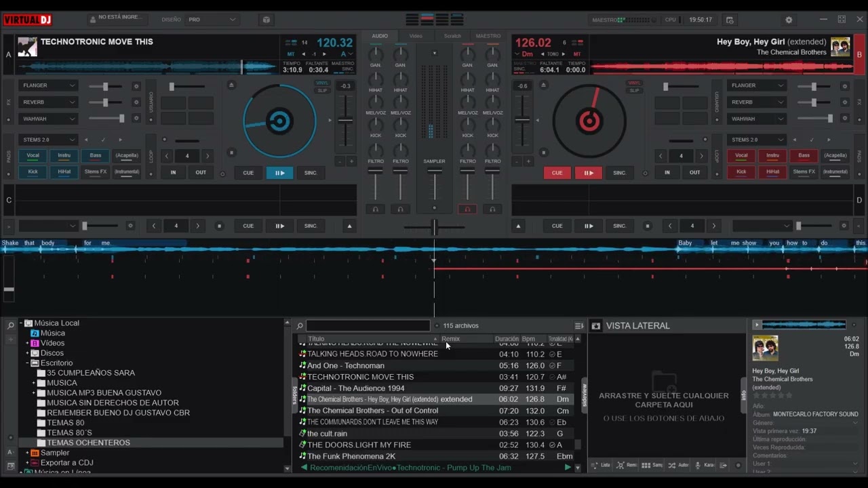The image size is (868, 488).
Task: Open FLANGER effect dropdown on deck A
Action: click(x=49, y=85)
